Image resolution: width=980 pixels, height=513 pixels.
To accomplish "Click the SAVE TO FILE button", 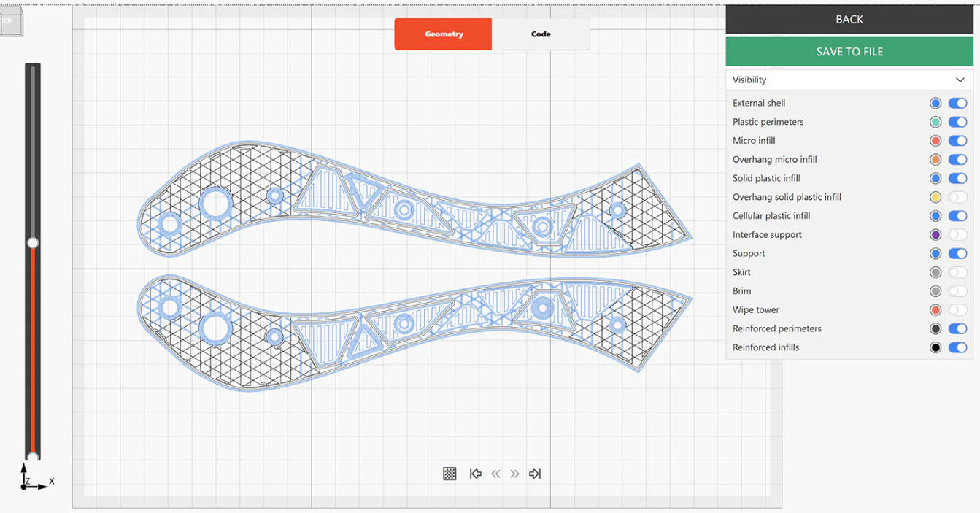I will (849, 51).
